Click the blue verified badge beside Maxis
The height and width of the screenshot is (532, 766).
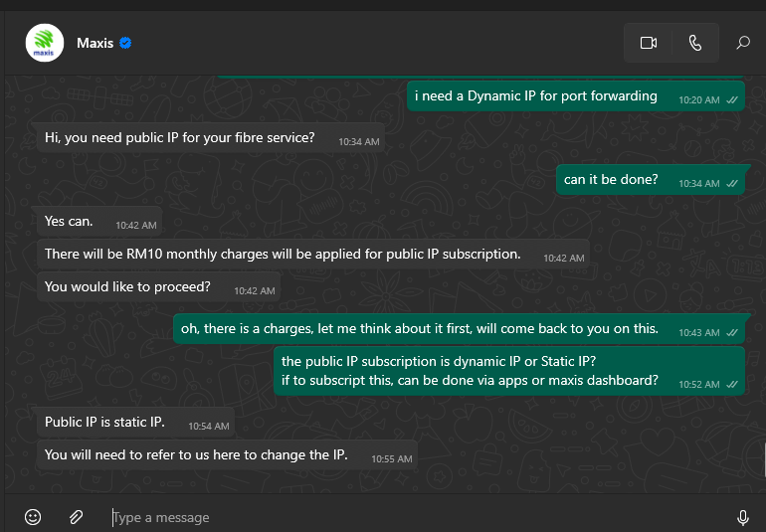(125, 43)
